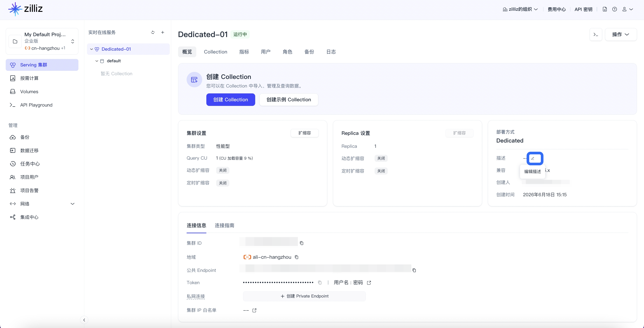Click 关闭 tag next to Replica 定时扩缩容
The image size is (644, 328).
[381, 171]
